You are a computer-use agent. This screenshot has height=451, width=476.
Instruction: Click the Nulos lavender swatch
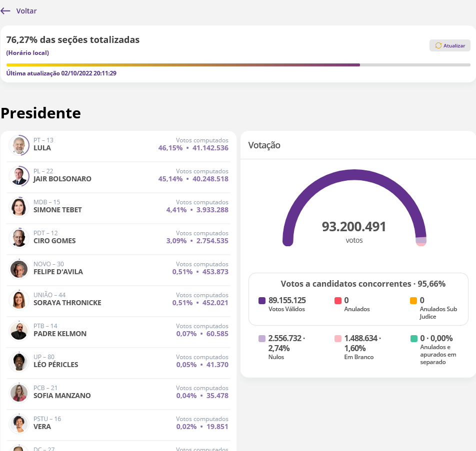pyautogui.click(x=262, y=339)
